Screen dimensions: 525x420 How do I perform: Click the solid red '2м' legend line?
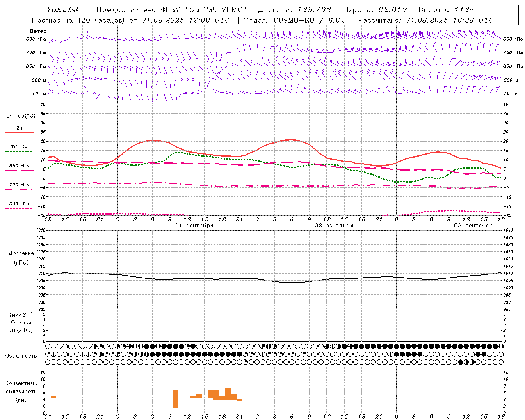point(19,132)
